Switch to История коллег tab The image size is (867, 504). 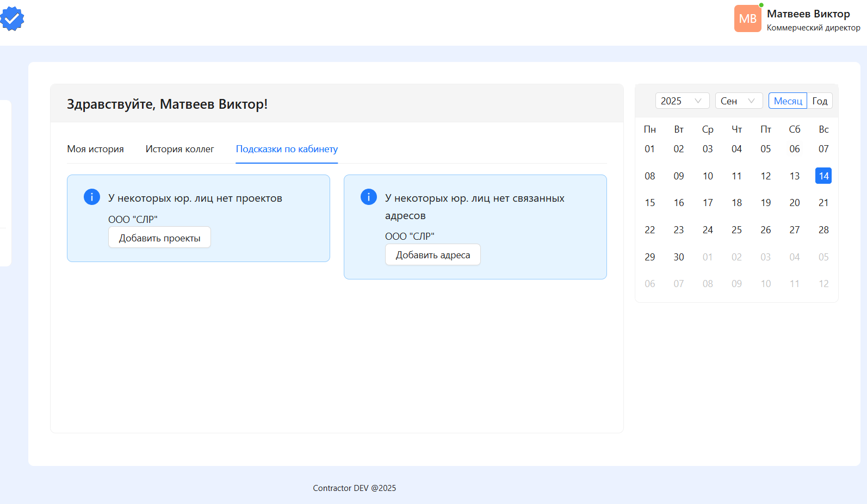(179, 149)
